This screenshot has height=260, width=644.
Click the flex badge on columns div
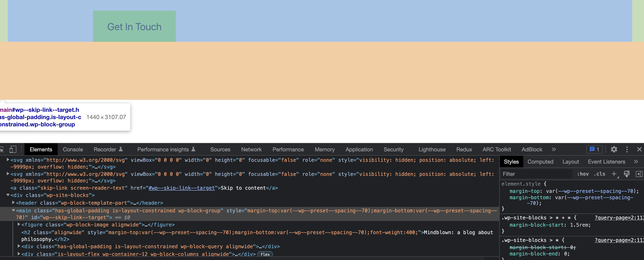(265, 254)
